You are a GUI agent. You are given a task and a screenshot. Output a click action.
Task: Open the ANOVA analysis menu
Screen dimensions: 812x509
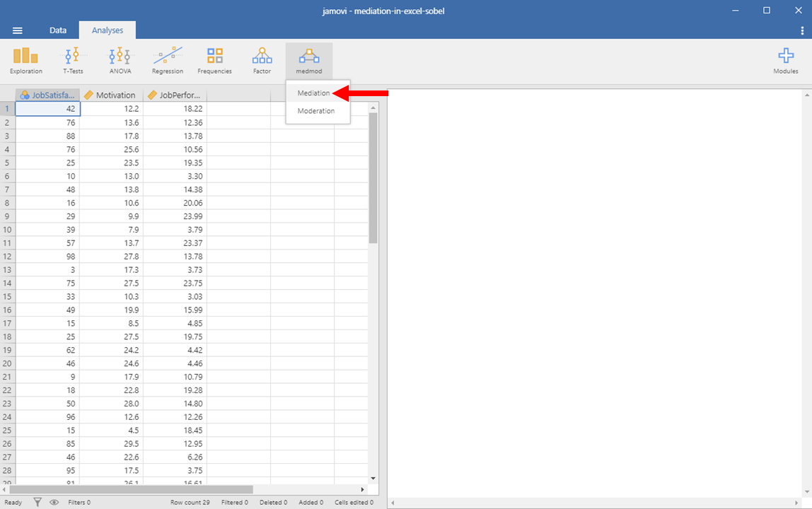(x=120, y=60)
